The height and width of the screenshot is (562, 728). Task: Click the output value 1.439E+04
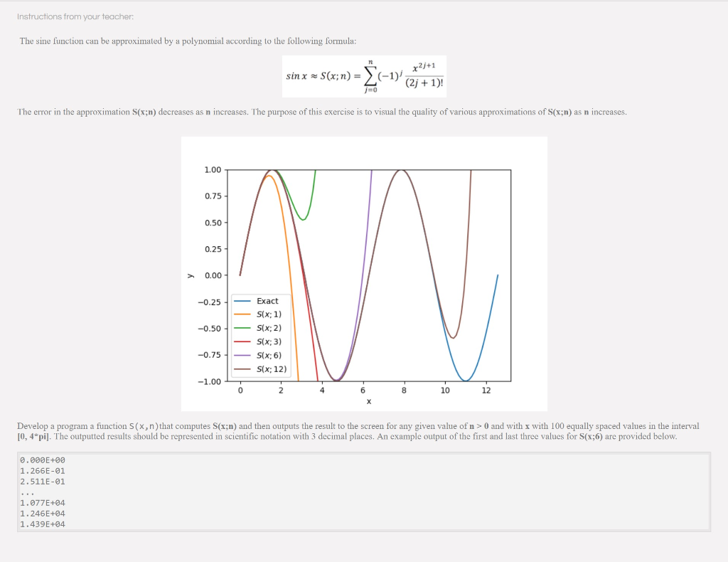[42, 524]
